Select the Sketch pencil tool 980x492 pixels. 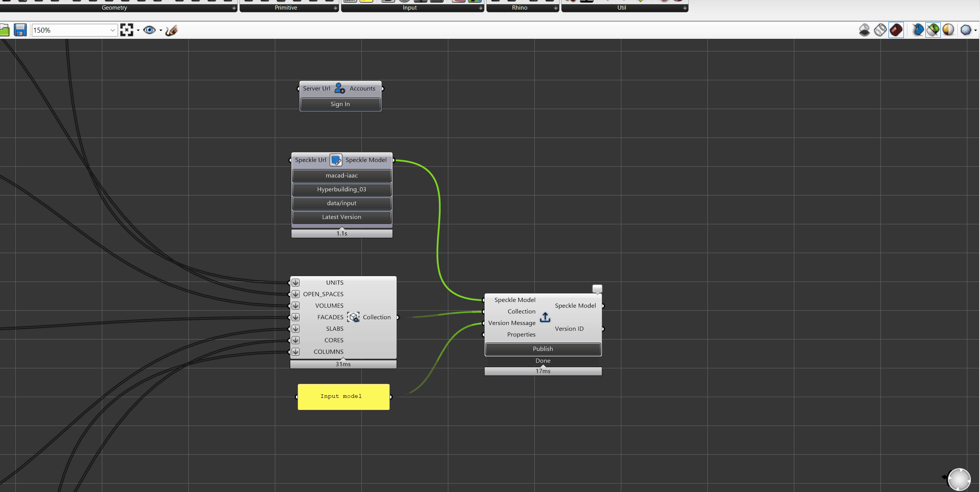click(x=171, y=30)
